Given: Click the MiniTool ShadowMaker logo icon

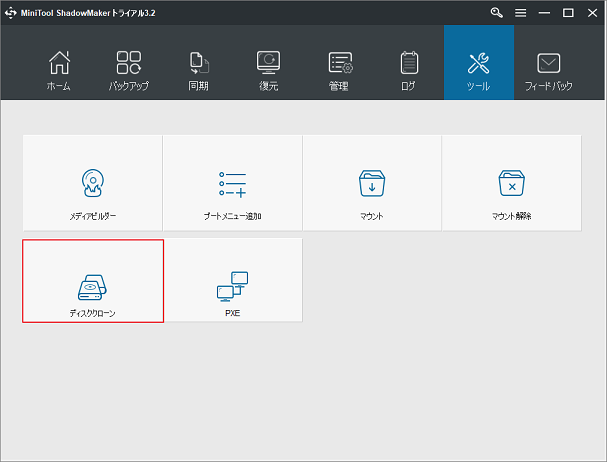Looking at the screenshot, I should click(x=10, y=13).
